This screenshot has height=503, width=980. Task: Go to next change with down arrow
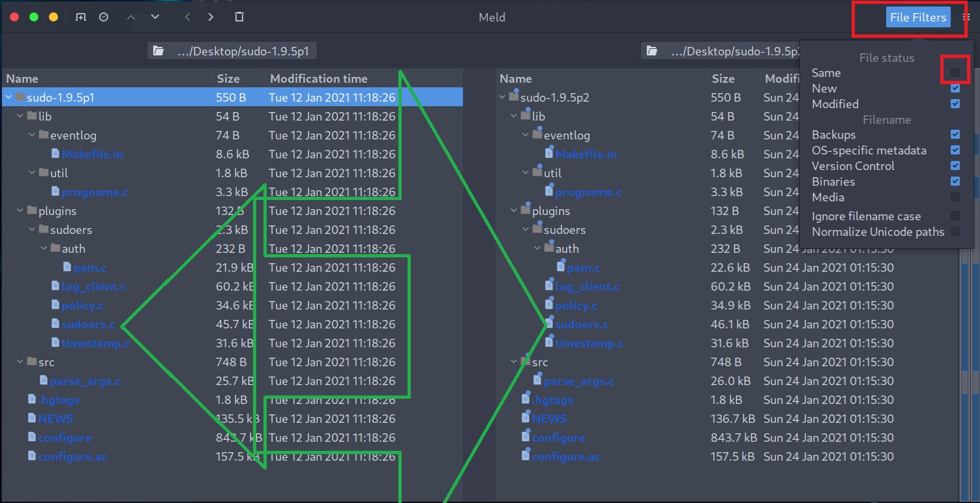(x=155, y=17)
